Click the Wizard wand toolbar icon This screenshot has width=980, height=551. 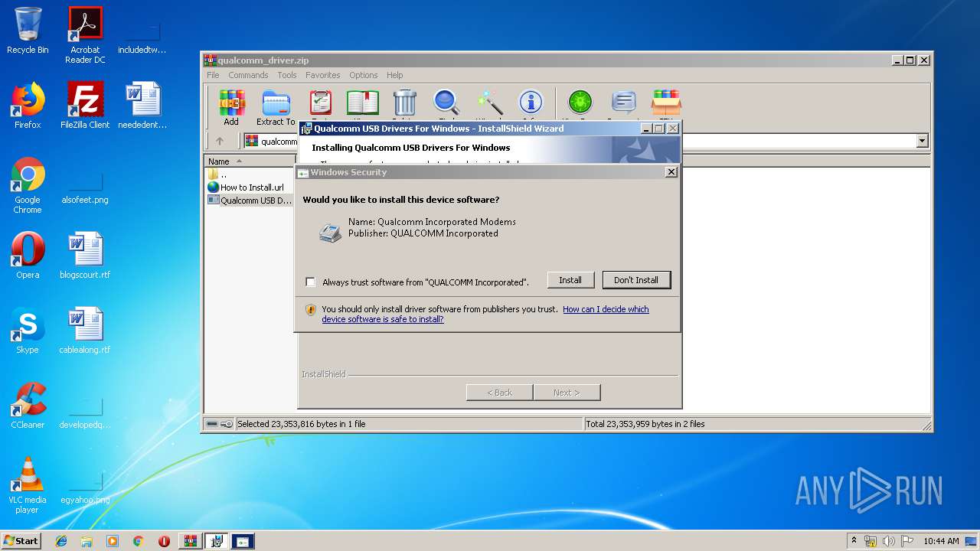tap(489, 103)
